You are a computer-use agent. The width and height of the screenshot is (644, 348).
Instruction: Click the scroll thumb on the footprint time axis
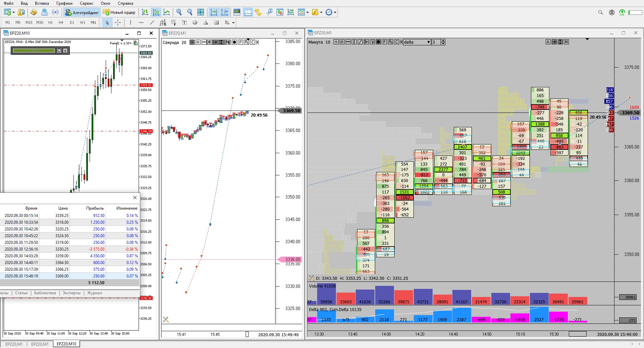click(x=578, y=334)
